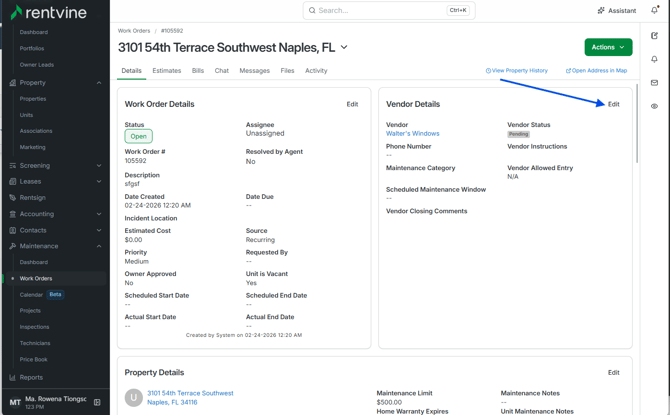
Task: Open Projects in the sidebar
Action: coord(30,311)
